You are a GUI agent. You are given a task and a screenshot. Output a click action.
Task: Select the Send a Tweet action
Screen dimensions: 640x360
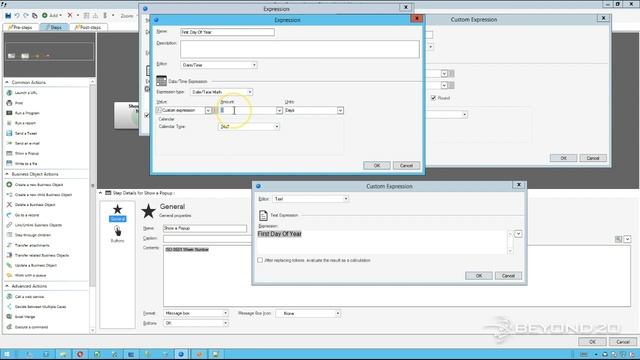(26, 133)
